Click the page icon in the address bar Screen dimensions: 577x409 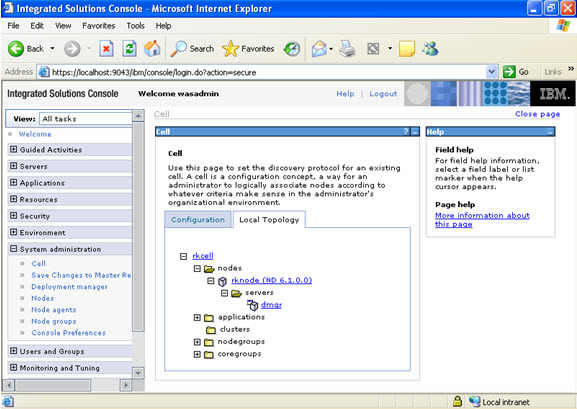coord(44,72)
